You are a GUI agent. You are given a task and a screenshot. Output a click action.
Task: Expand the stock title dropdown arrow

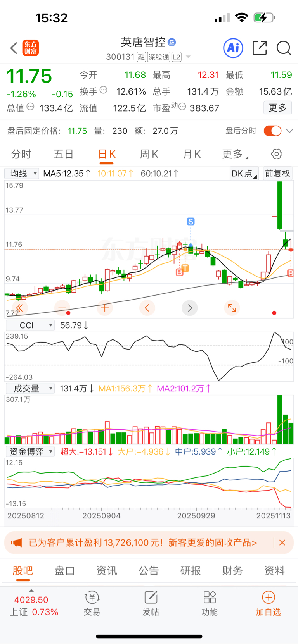coord(188,57)
